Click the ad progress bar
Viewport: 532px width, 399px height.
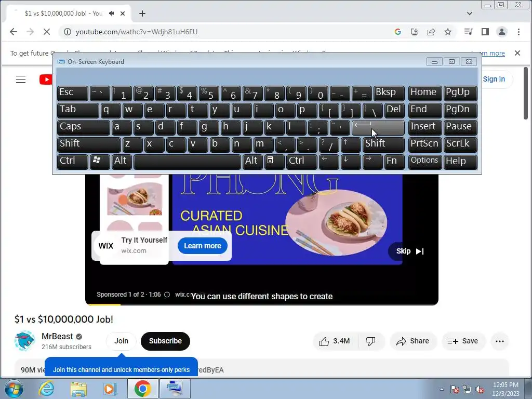pyautogui.click(x=262, y=304)
